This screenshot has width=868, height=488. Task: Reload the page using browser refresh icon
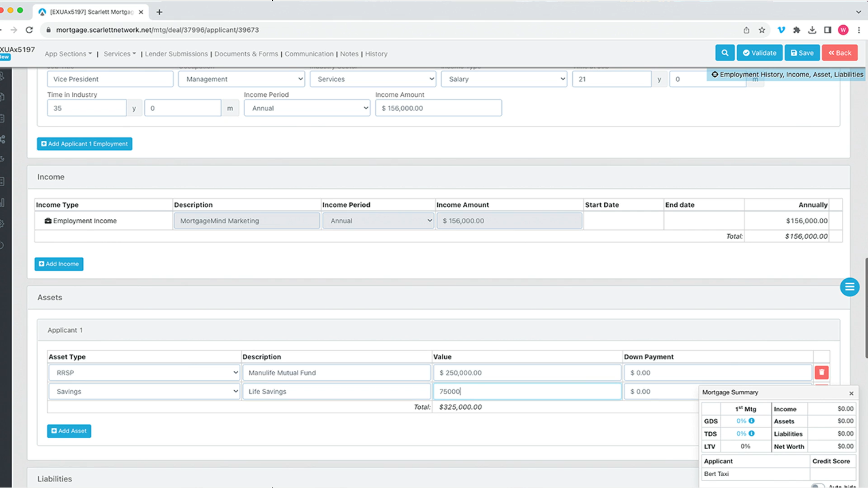29,30
